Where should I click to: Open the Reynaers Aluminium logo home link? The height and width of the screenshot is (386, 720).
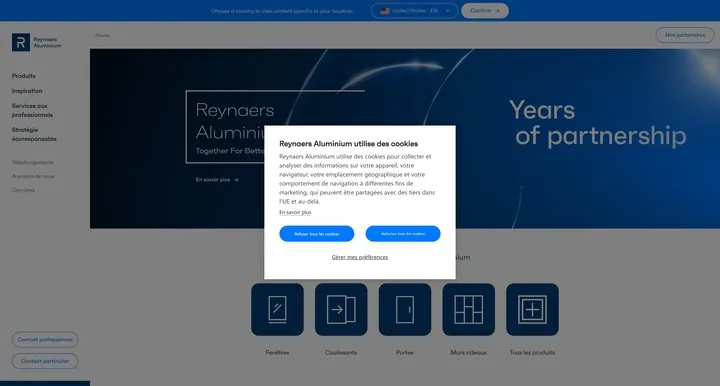36,42
